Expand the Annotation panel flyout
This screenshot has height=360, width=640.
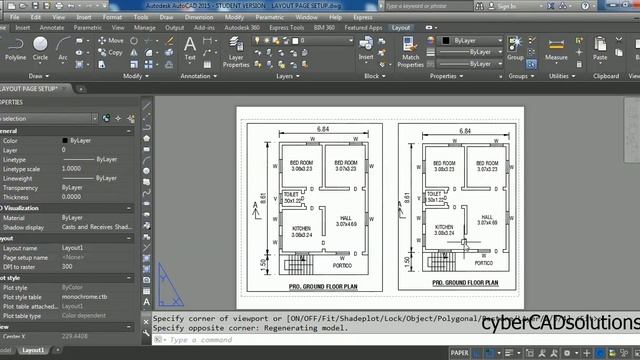199,76
